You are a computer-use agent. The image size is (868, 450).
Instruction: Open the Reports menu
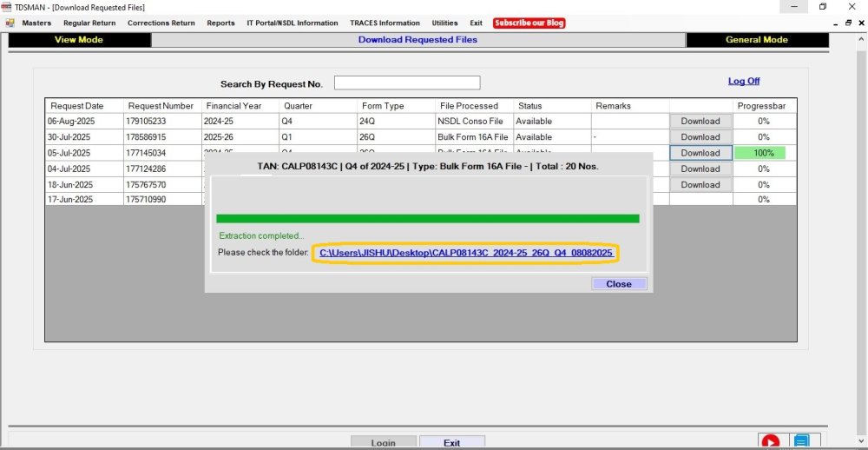click(220, 23)
